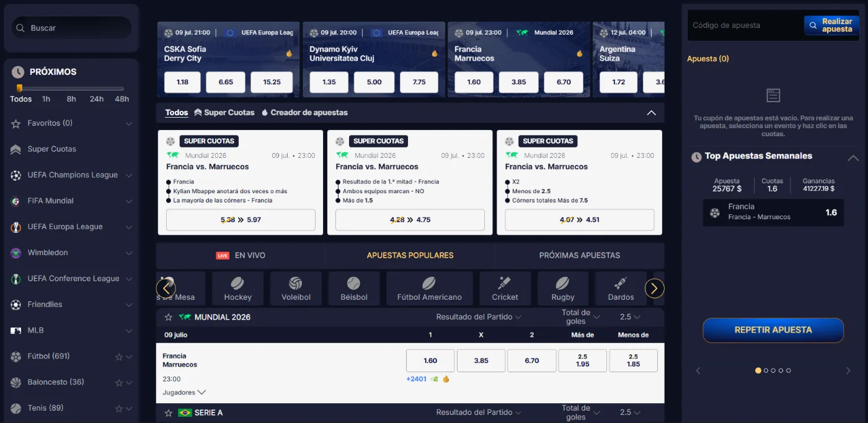Click the Realizar apuesta button
Image resolution: width=868 pixels, height=423 pixels.
[x=831, y=25]
